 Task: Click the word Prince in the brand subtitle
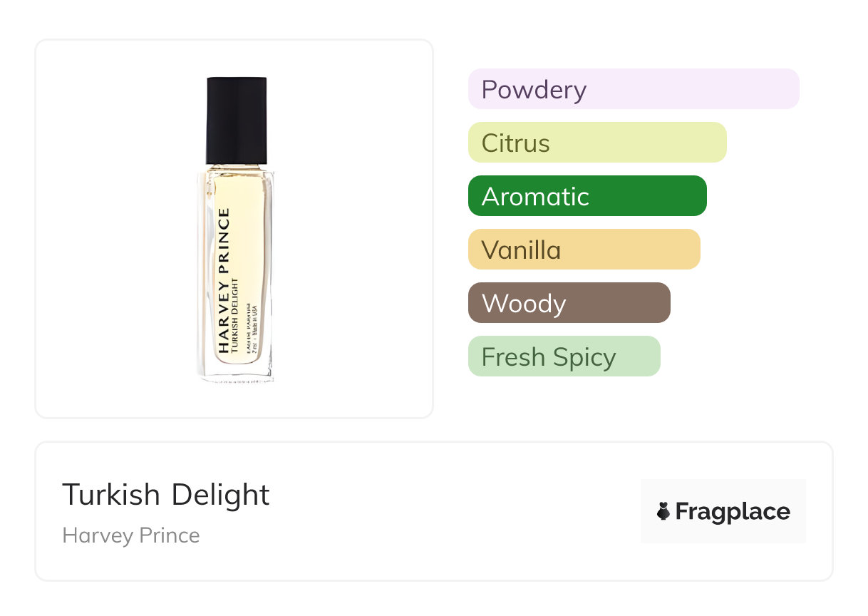click(x=170, y=535)
